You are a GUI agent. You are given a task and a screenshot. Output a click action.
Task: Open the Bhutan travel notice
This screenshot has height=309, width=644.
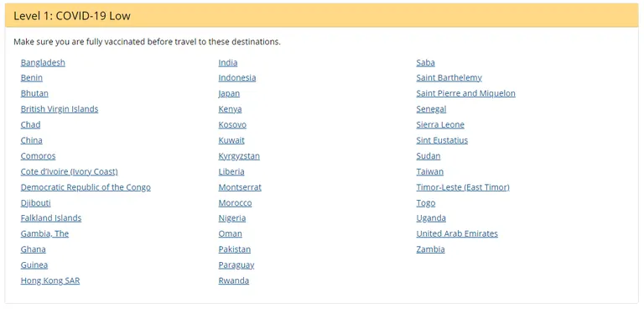tap(34, 93)
